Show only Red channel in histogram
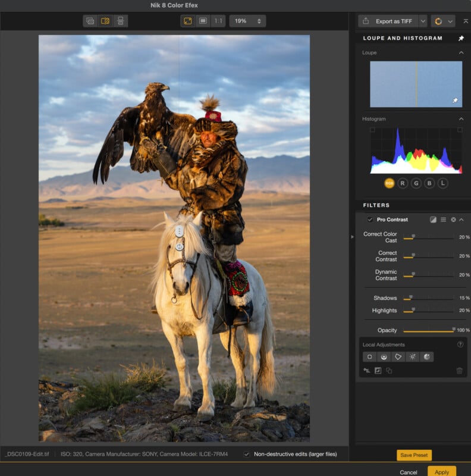The width and height of the screenshot is (471, 476). point(403,183)
